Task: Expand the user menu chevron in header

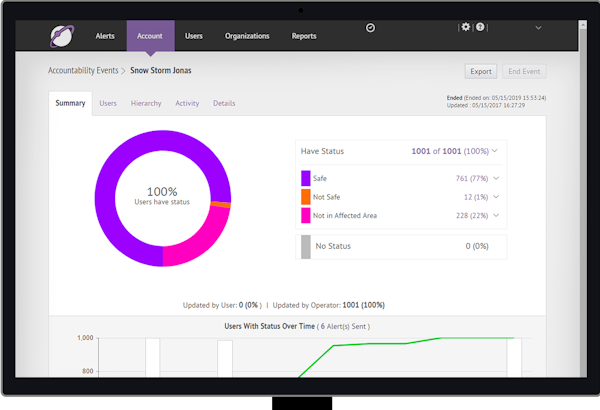Action: [539, 27]
